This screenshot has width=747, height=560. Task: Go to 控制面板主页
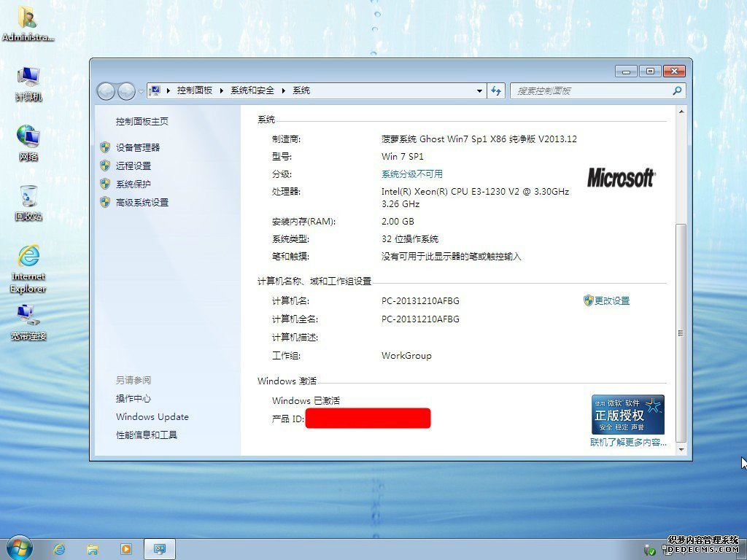tap(142, 122)
